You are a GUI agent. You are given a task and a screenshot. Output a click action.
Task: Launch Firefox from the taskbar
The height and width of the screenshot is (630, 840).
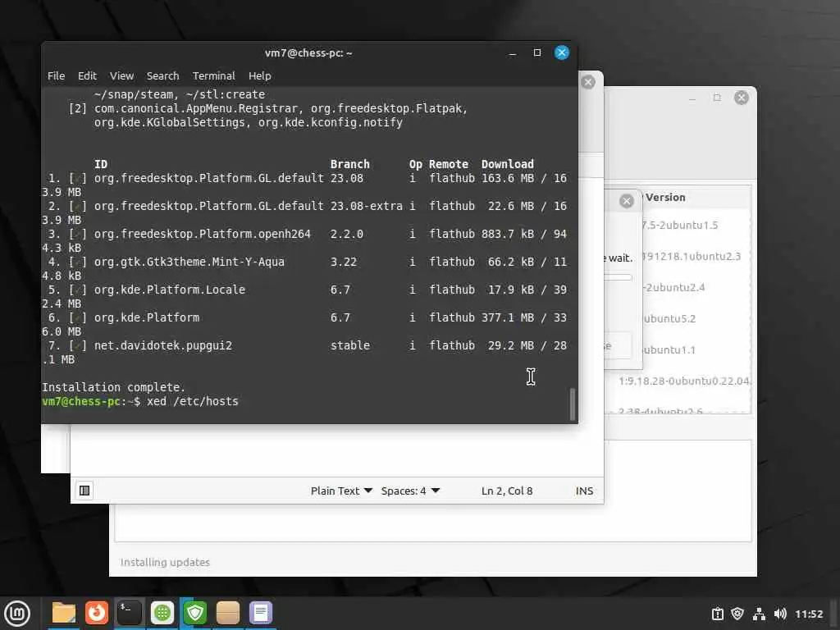coord(97,613)
